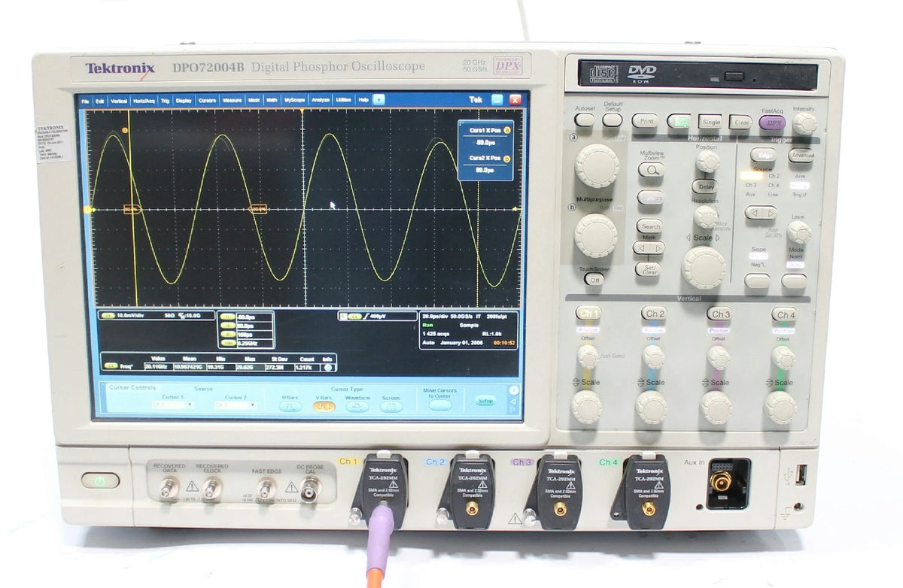The image size is (903, 588).
Task: Open the File menu on the oscilloscope screen
Action: pos(86,100)
